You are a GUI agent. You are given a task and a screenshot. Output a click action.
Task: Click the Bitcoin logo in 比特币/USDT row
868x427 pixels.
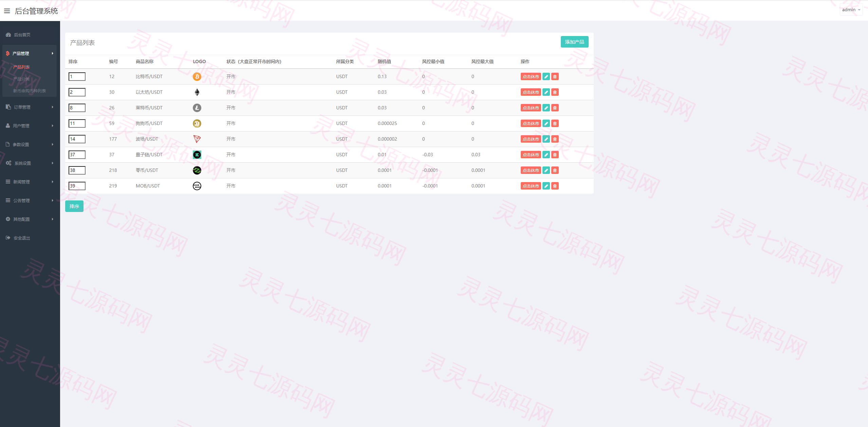pyautogui.click(x=197, y=76)
